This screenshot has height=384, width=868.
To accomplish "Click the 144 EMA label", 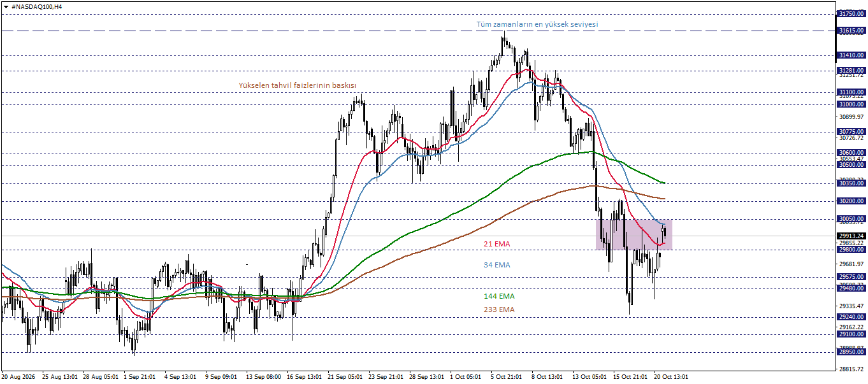I will coord(499,296).
